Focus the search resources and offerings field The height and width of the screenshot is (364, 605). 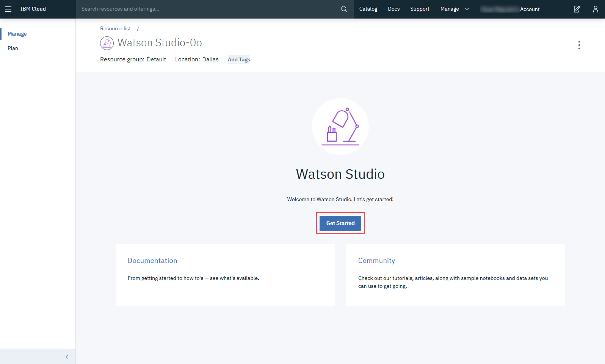208,9
